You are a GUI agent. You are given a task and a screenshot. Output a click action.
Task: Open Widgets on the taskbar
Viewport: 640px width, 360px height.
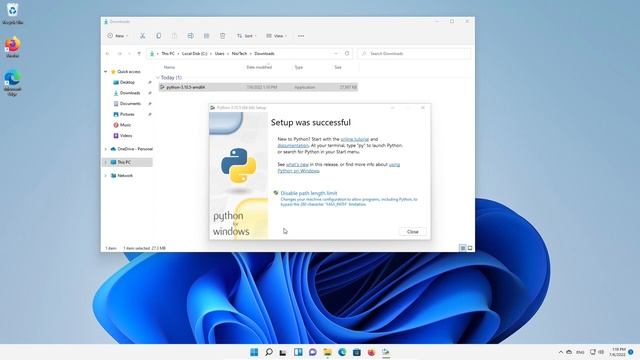pyautogui.click(x=298, y=352)
